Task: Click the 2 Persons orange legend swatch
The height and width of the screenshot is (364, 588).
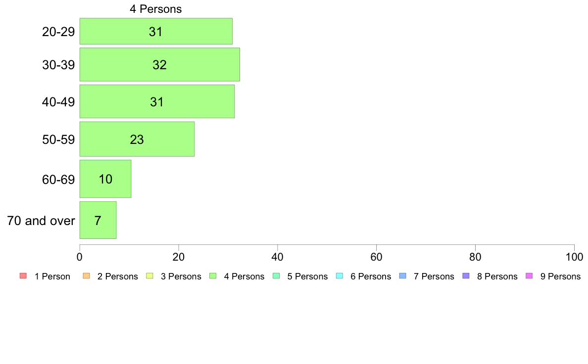Action: point(86,276)
